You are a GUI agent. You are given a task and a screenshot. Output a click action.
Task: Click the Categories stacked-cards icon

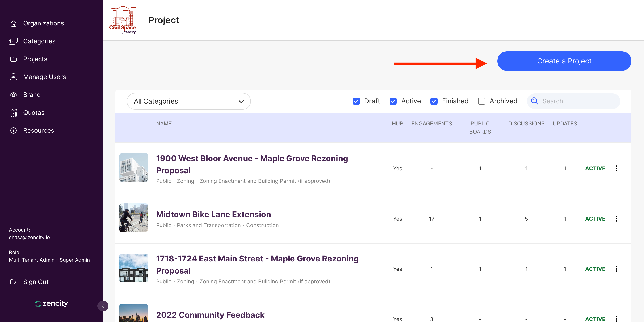coord(13,41)
